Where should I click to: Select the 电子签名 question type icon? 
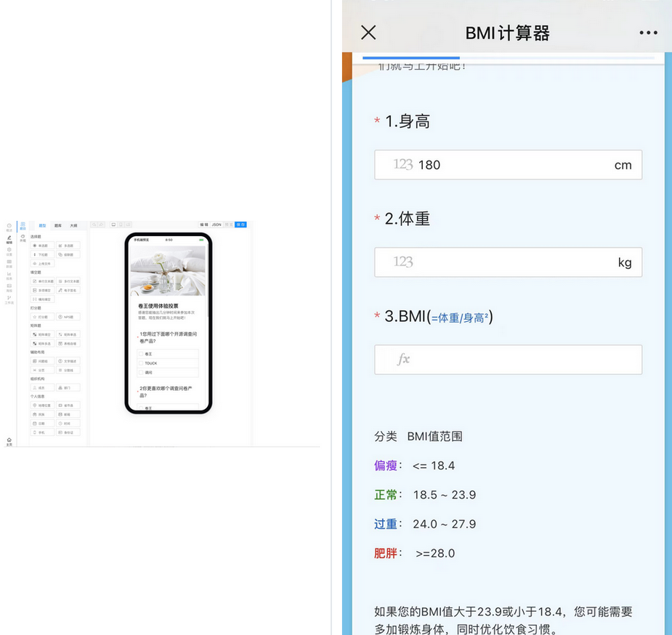(x=68, y=289)
